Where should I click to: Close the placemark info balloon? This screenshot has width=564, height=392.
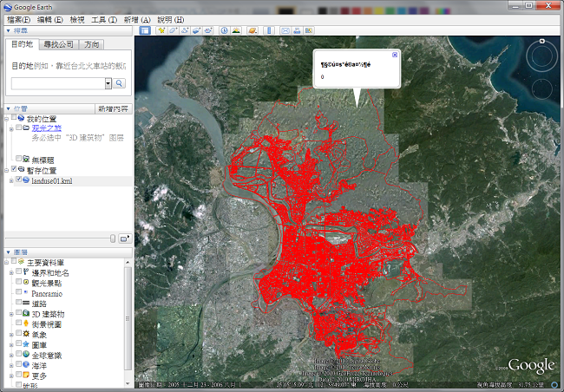click(x=396, y=55)
